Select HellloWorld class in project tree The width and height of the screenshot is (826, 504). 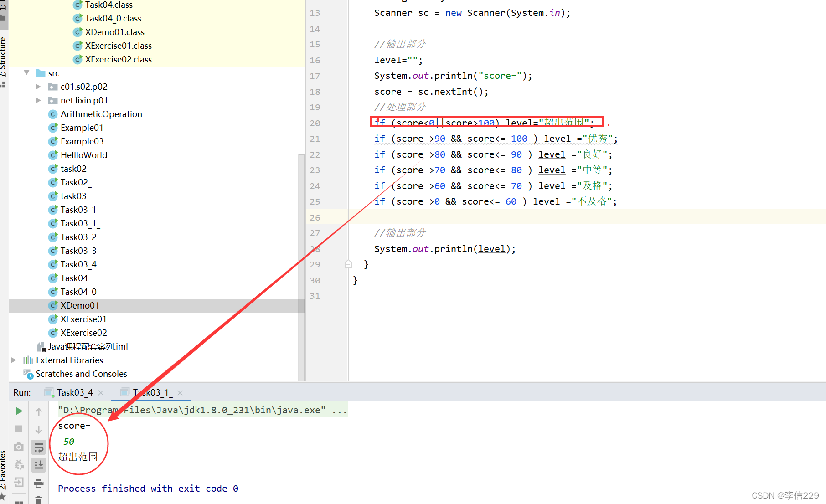point(84,155)
